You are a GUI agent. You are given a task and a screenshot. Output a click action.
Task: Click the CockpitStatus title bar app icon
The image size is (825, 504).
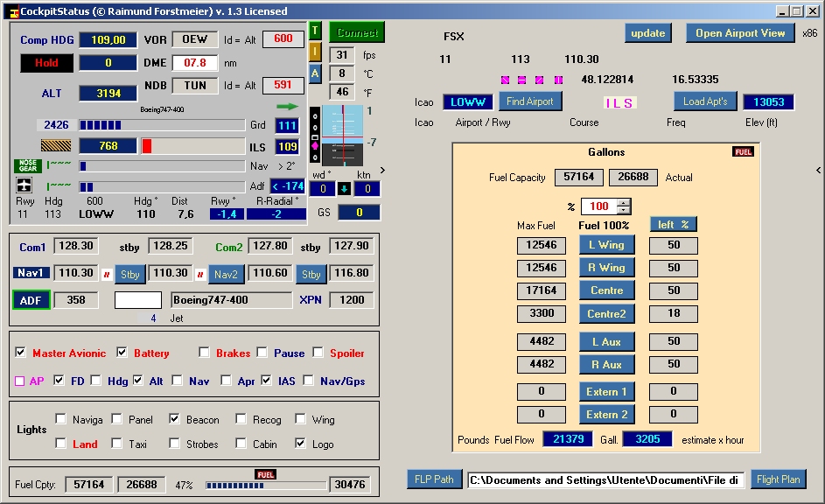click(x=13, y=11)
